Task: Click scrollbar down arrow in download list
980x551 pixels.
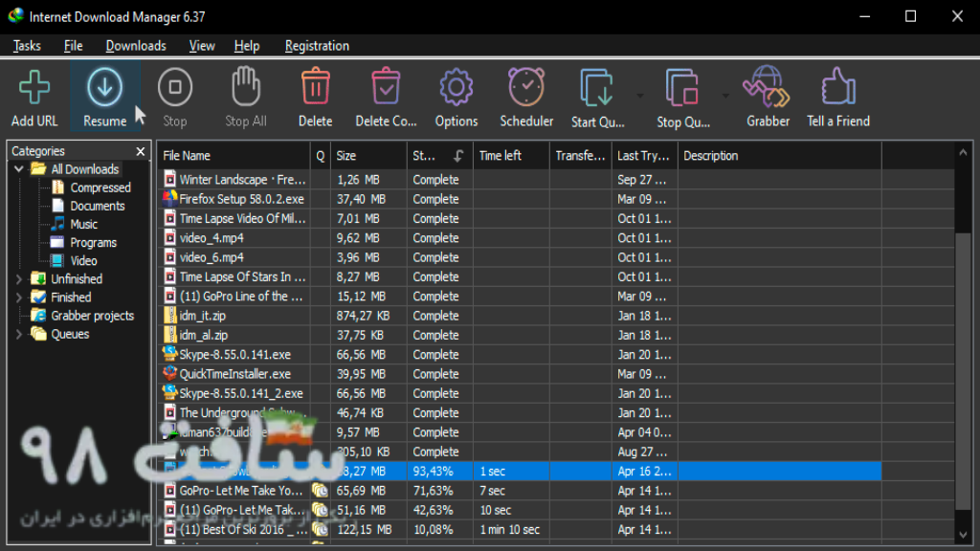Action: [x=963, y=534]
